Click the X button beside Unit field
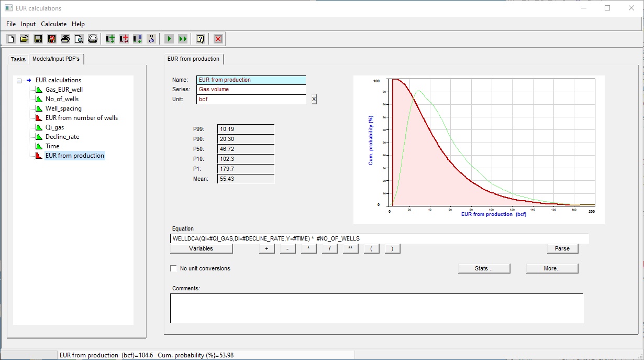Viewport: 644px width, 360px height. point(314,100)
